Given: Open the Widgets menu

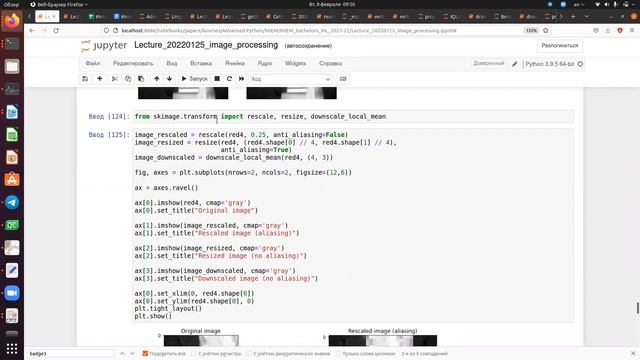Looking at the screenshot, I should (x=296, y=63).
